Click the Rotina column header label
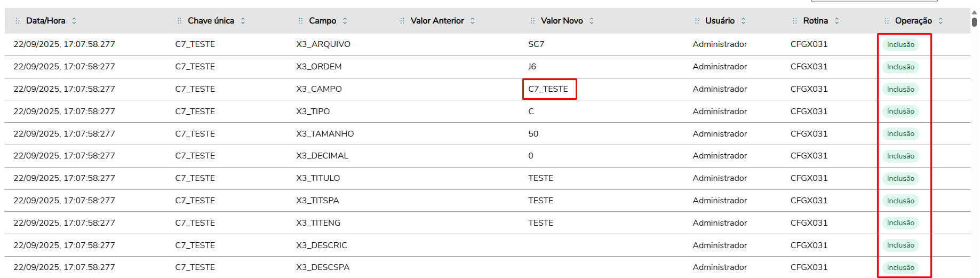Image resolution: width=980 pixels, height=278 pixels. pos(815,21)
